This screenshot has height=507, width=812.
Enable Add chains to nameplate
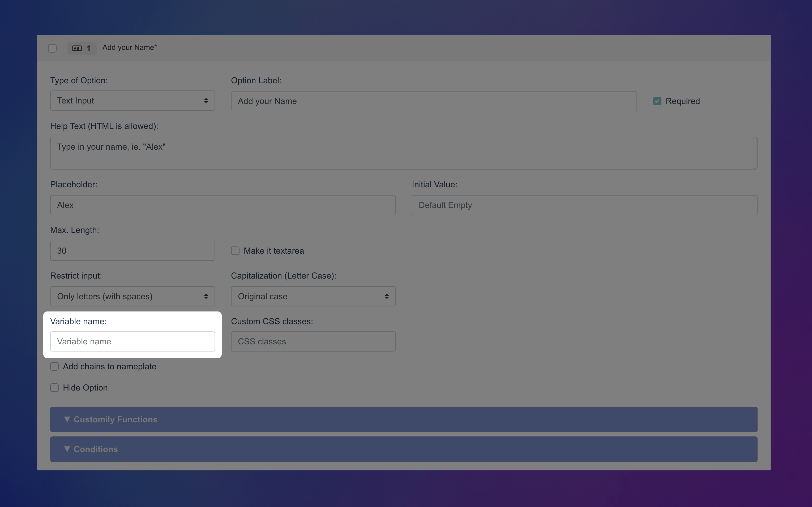click(x=54, y=366)
